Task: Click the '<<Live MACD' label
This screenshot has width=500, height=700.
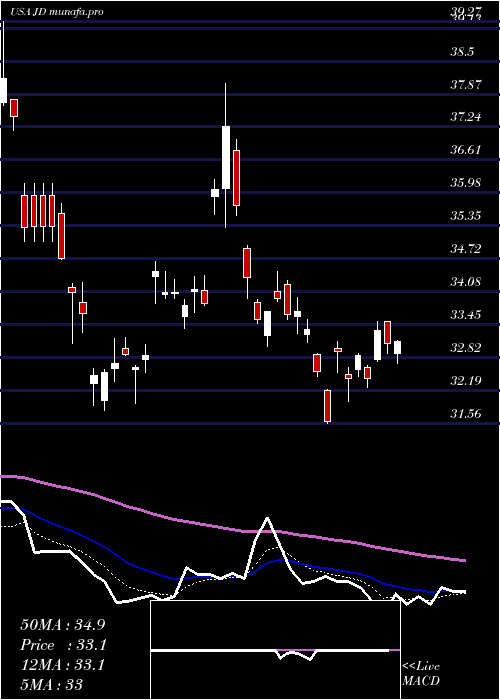Action: pyautogui.click(x=421, y=673)
